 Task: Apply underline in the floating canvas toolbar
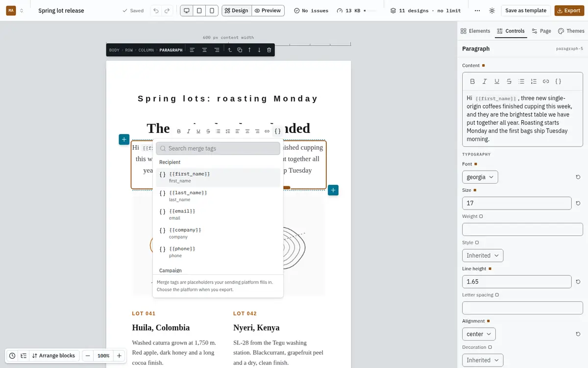pyautogui.click(x=198, y=131)
